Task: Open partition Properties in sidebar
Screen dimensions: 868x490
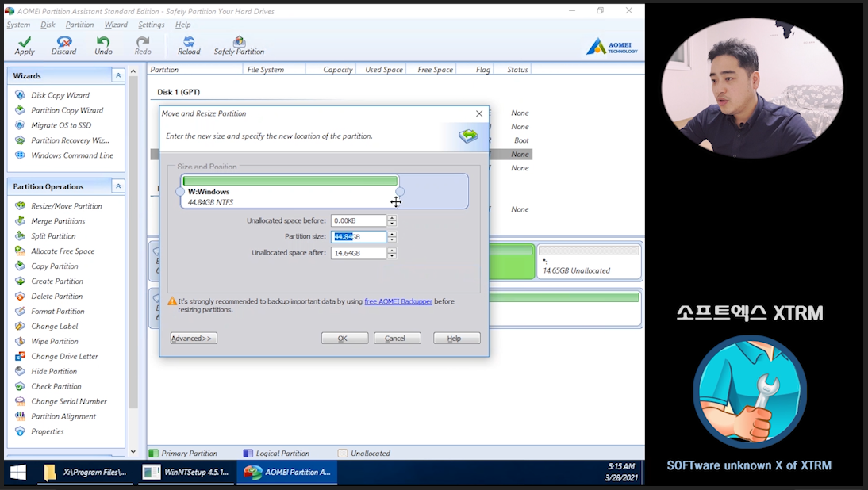Action: pyautogui.click(x=47, y=431)
